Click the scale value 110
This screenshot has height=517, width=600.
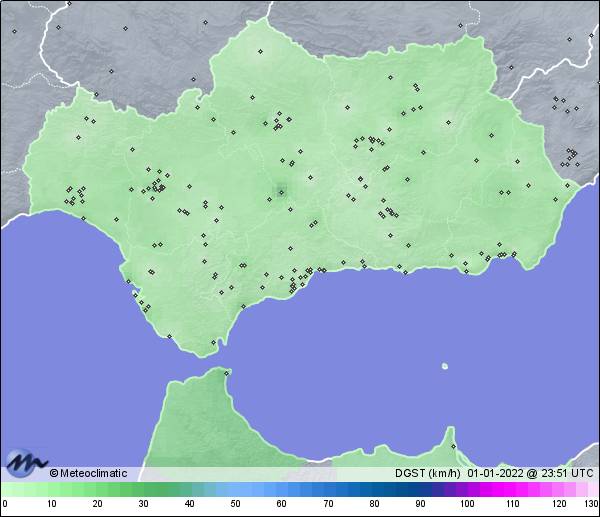(x=513, y=504)
